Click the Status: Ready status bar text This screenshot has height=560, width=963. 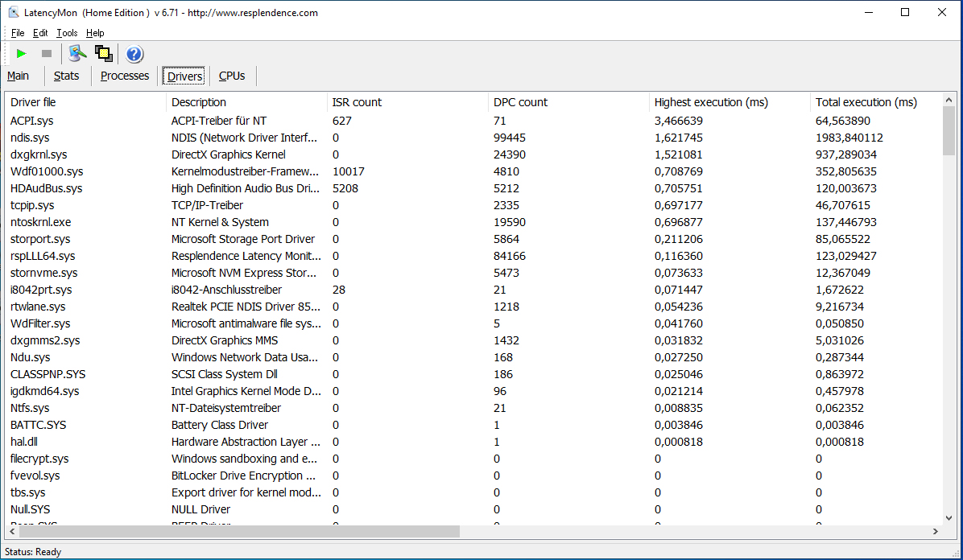(33, 551)
